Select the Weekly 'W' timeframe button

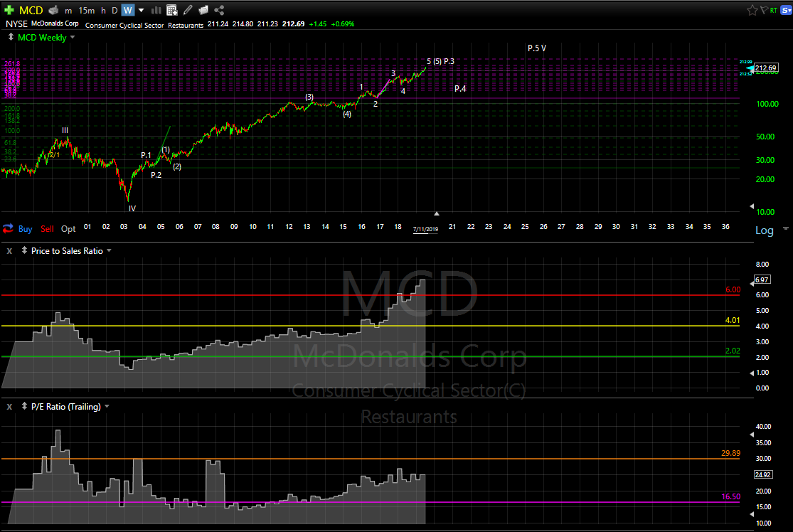point(128,10)
